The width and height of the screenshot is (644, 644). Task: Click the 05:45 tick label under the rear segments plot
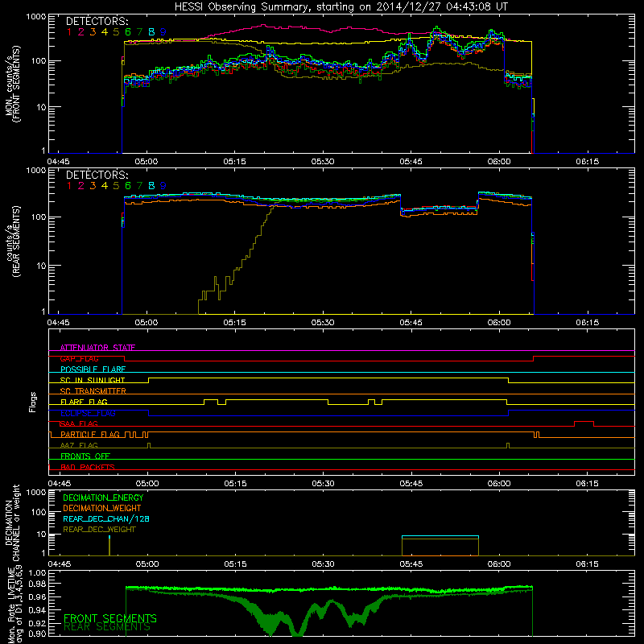click(411, 323)
